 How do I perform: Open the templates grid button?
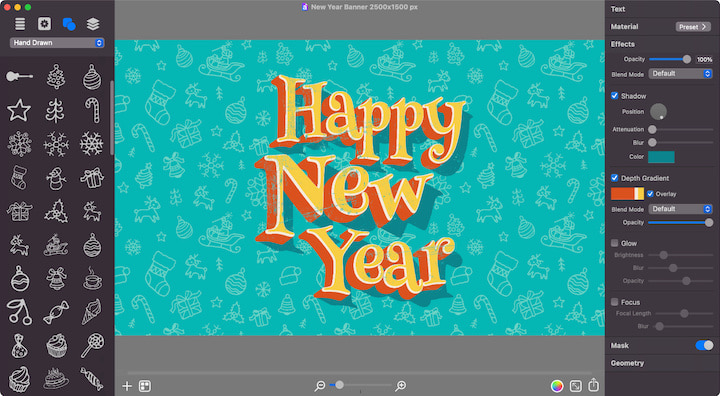coord(145,386)
